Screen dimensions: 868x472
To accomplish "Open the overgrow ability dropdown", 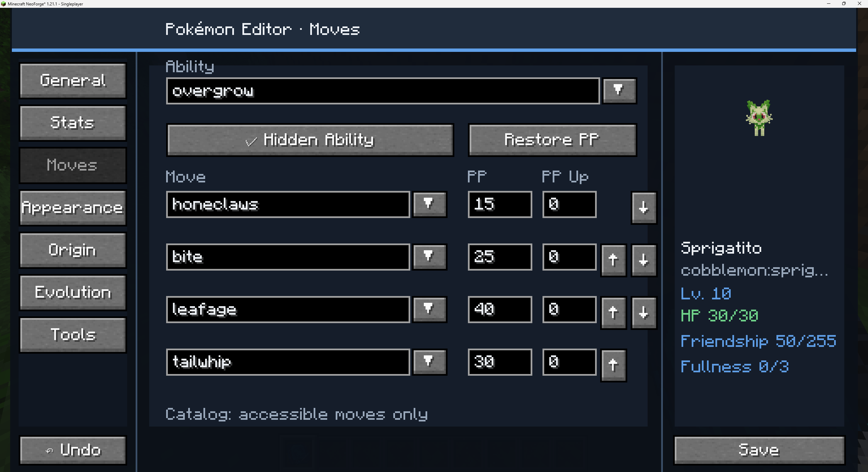I will [x=619, y=91].
